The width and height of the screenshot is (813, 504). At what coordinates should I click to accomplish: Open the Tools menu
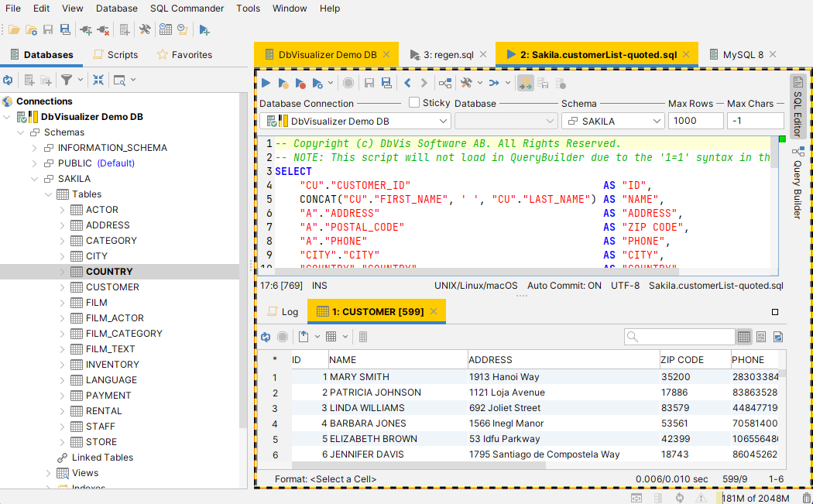pos(248,9)
